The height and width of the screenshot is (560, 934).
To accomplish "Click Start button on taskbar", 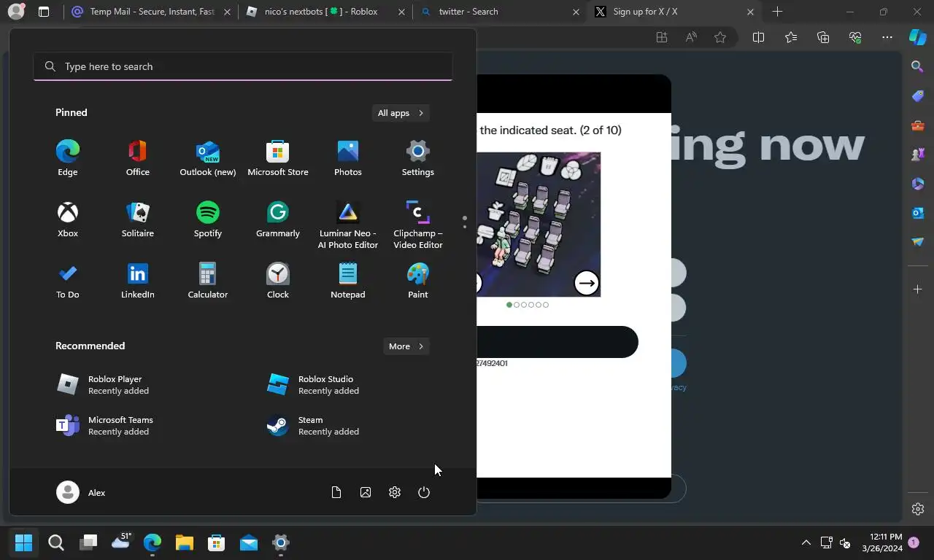I will [x=24, y=542].
